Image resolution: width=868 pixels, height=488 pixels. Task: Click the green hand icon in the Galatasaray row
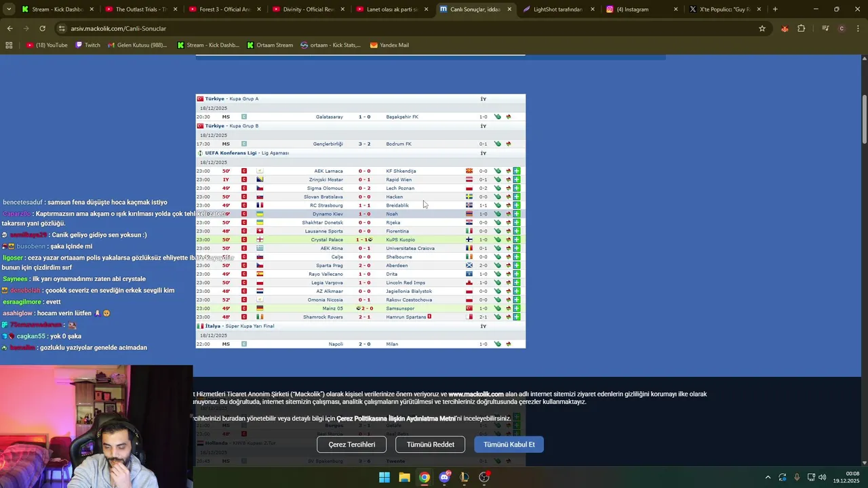pyautogui.click(x=498, y=117)
